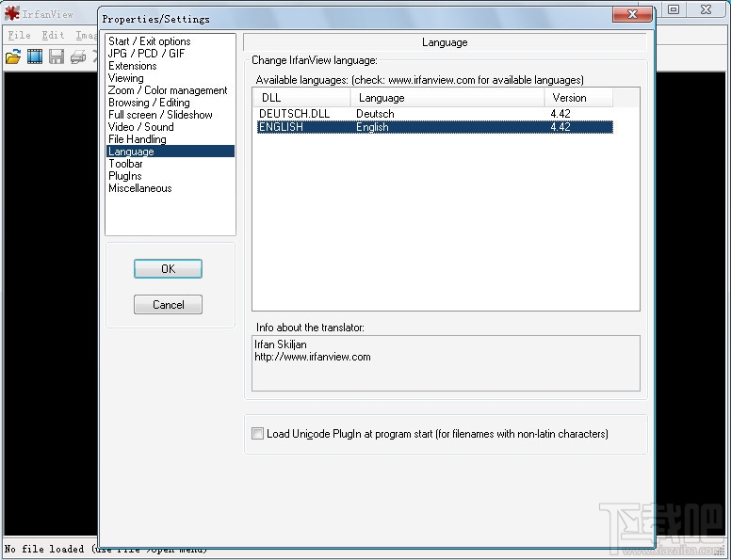Sort list by Version column header
This screenshot has width=731, height=560.
tap(578, 98)
